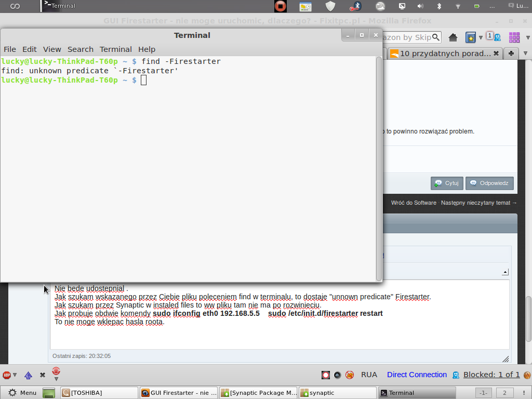The width and height of the screenshot is (532, 399).
Task: Click the red circle icon in add-on bar
Action: 326,375
